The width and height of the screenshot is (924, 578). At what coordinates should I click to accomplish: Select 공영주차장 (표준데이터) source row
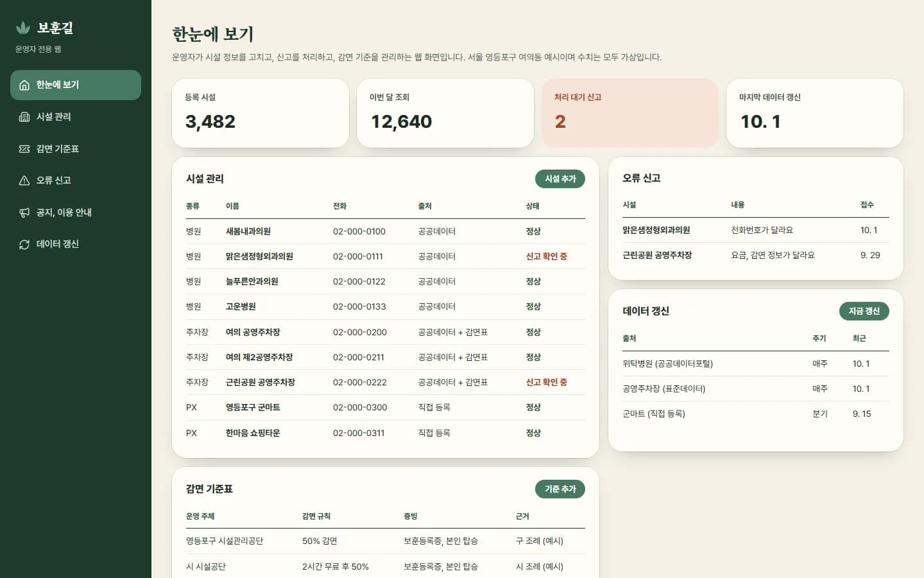pyautogui.click(x=756, y=389)
